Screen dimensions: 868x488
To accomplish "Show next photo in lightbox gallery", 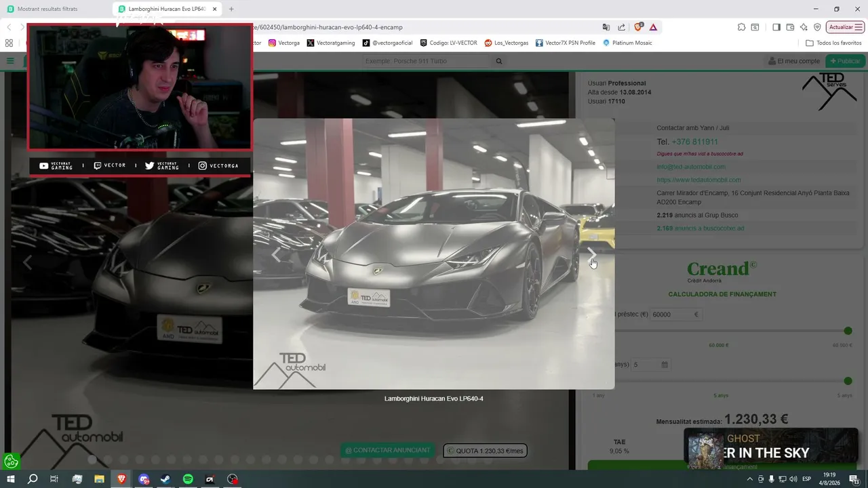I will pos(591,254).
